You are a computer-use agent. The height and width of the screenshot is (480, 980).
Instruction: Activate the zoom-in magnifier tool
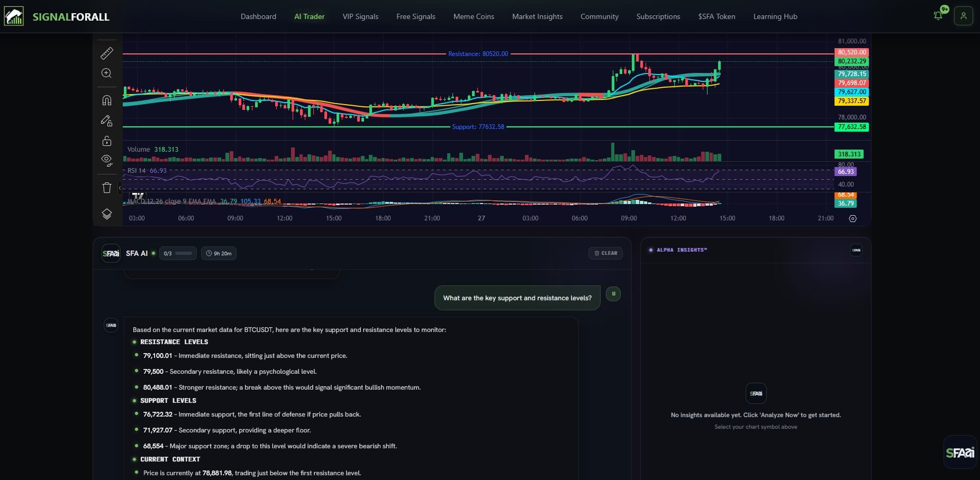pyautogui.click(x=106, y=73)
